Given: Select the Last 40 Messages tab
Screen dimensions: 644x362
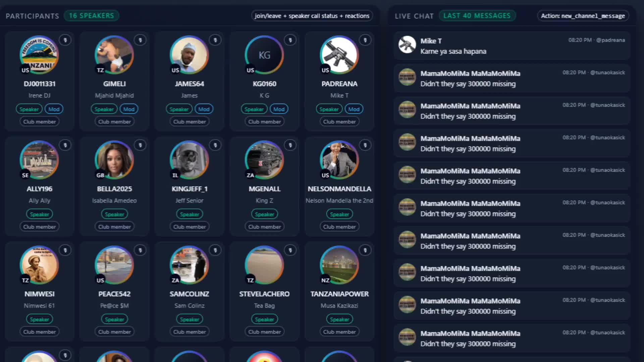Looking at the screenshot, I should click(477, 16).
